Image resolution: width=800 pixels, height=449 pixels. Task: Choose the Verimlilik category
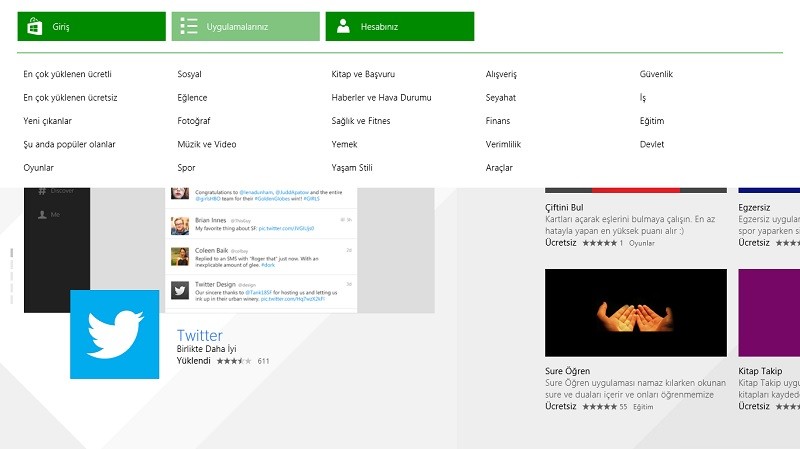click(503, 144)
